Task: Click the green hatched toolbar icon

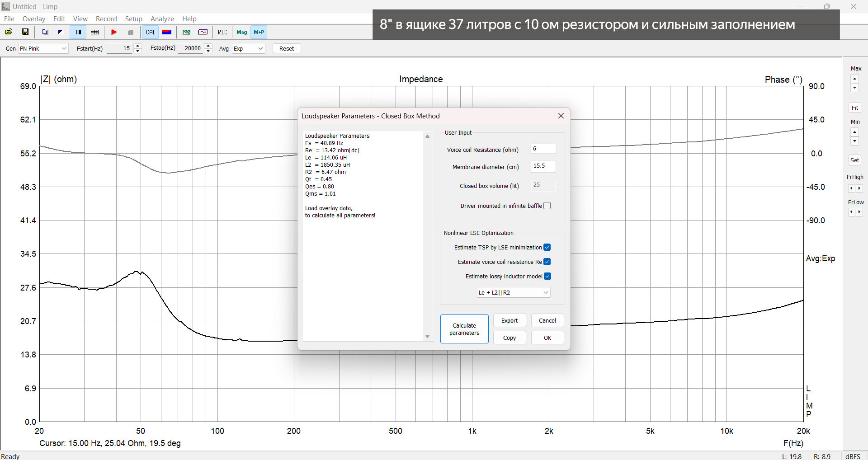Action: point(186,32)
